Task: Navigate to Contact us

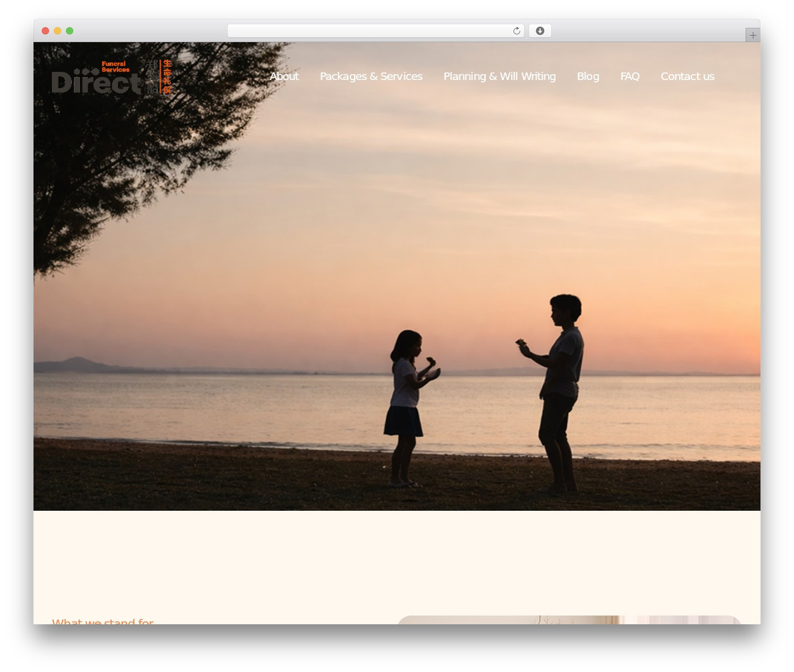Action: pos(687,76)
